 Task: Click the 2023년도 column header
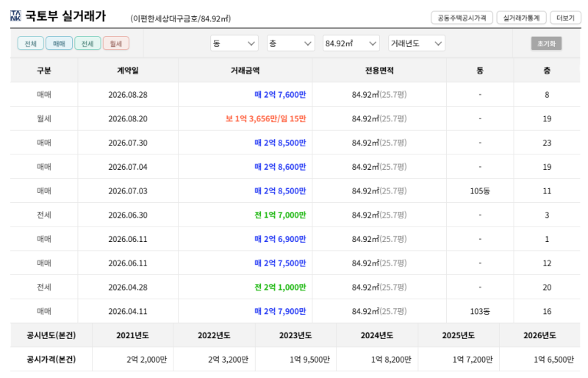click(x=295, y=335)
